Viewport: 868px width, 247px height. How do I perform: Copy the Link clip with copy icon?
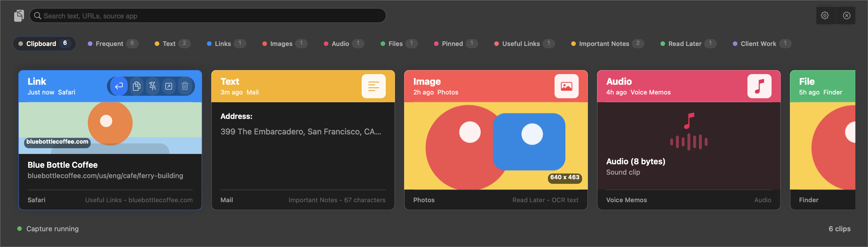(x=136, y=86)
